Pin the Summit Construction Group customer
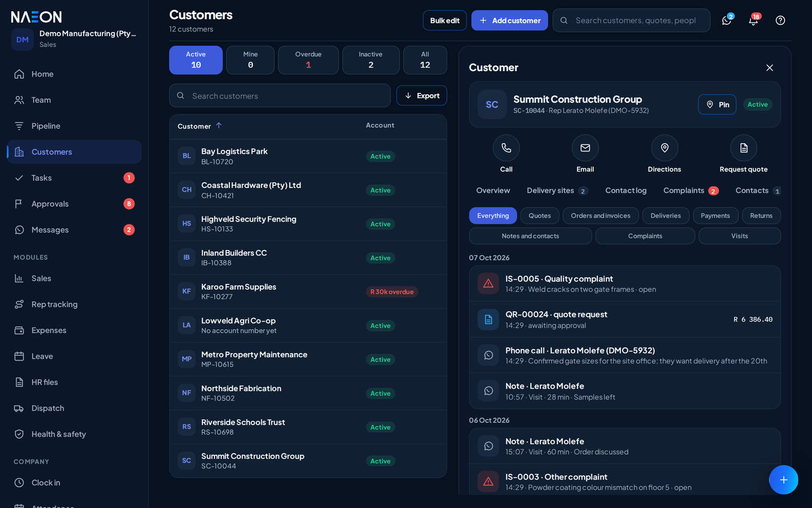Viewport: 812px width, 508px height. (x=717, y=105)
